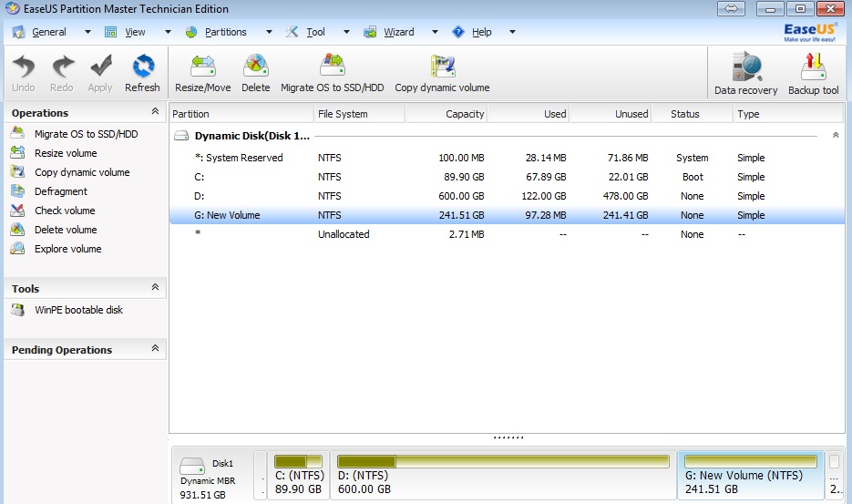Select the Unallocated 2.71 MB row
Screen dimensions: 852x504
point(507,234)
